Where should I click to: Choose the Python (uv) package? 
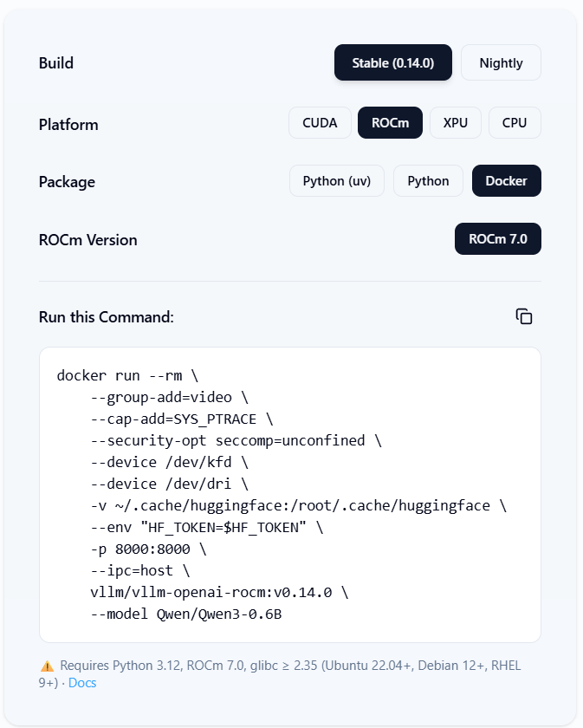pyautogui.click(x=336, y=180)
